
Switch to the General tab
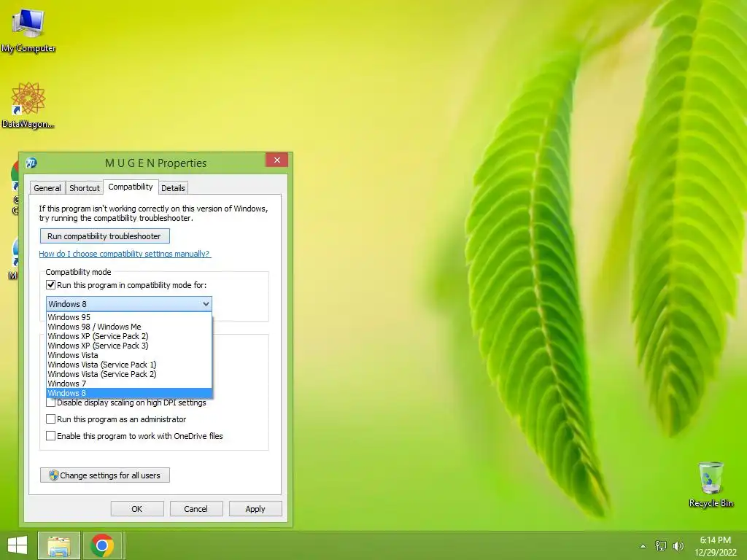tap(47, 188)
